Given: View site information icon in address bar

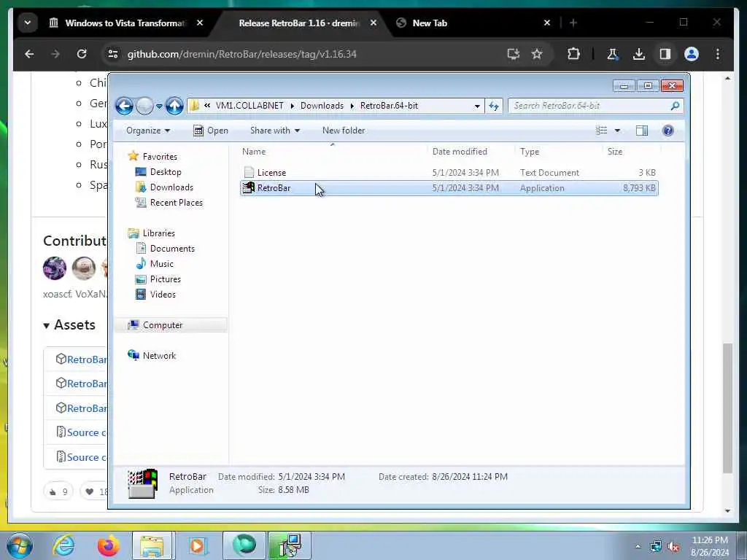Looking at the screenshot, I should 113,54.
